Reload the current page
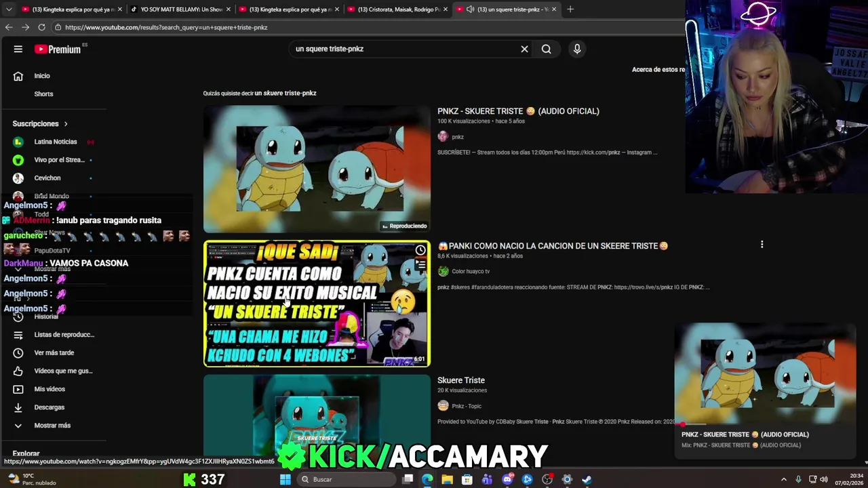868x488 pixels. pos(41,27)
